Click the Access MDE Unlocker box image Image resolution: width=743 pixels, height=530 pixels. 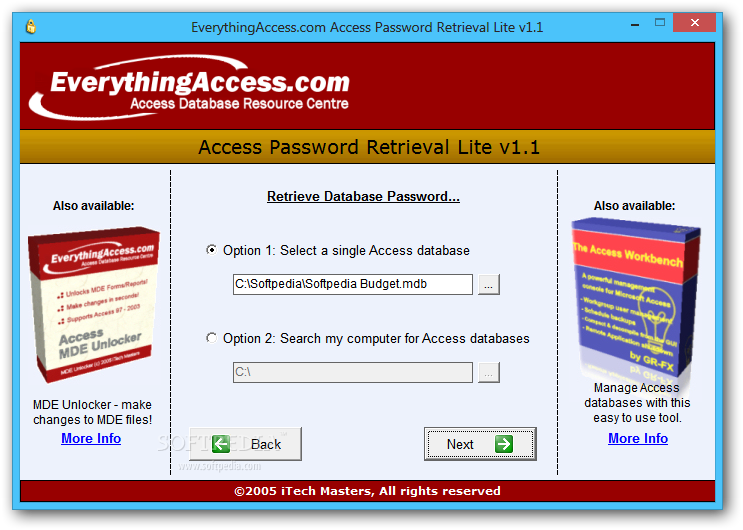coord(94,304)
